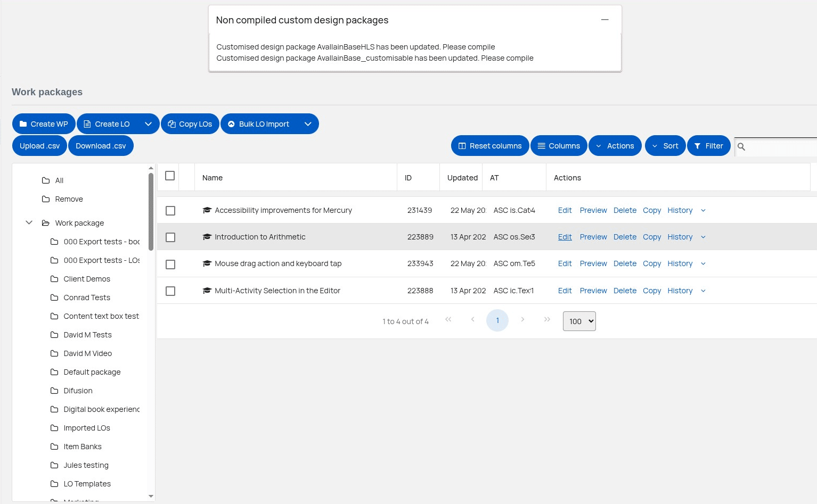Click page 1 pagination button

[x=497, y=320]
